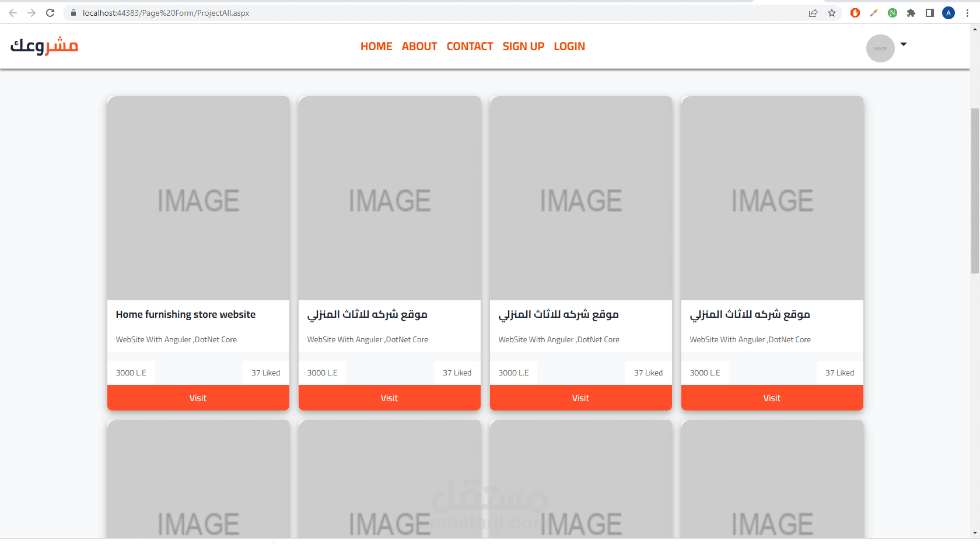Image resolution: width=980 pixels, height=544 pixels.
Task: Open the green circular extension icon
Action: pyautogui.click(x=892, y=13)
